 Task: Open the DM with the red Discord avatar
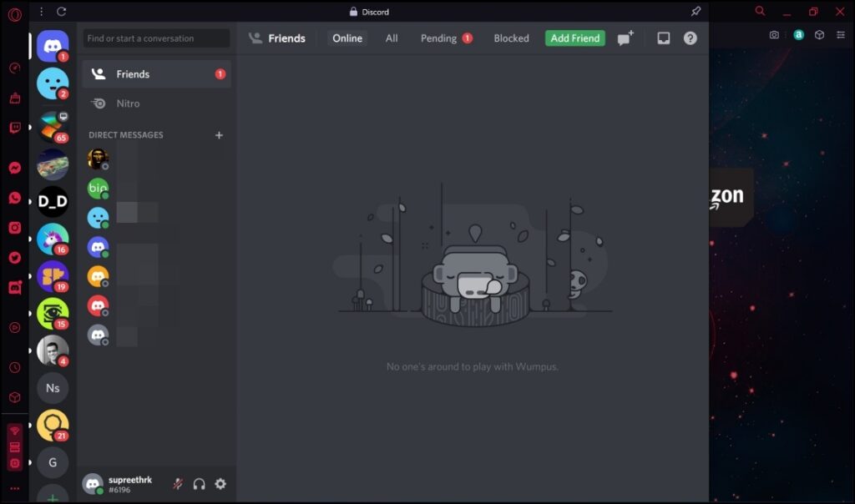[x=99, y=305]
